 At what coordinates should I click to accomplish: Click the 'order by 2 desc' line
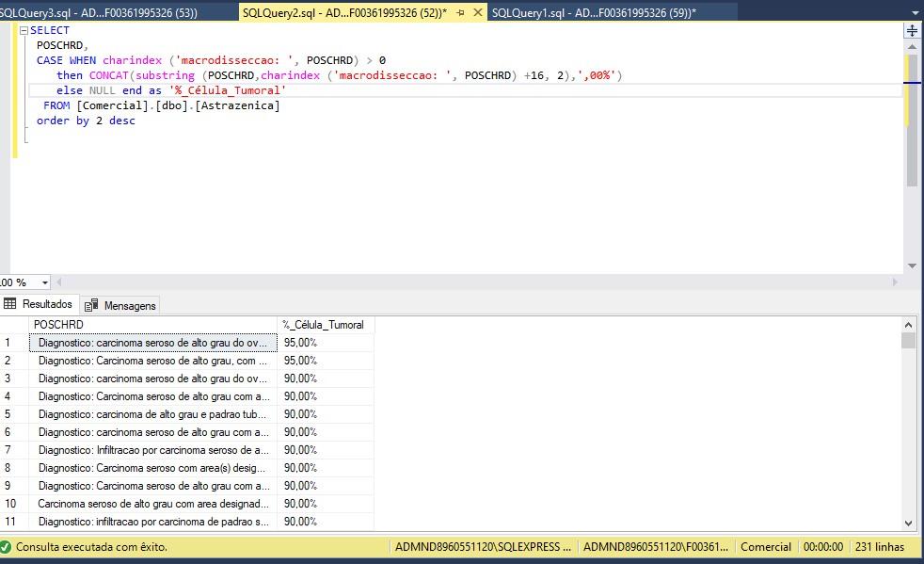[x=86, y=121]
